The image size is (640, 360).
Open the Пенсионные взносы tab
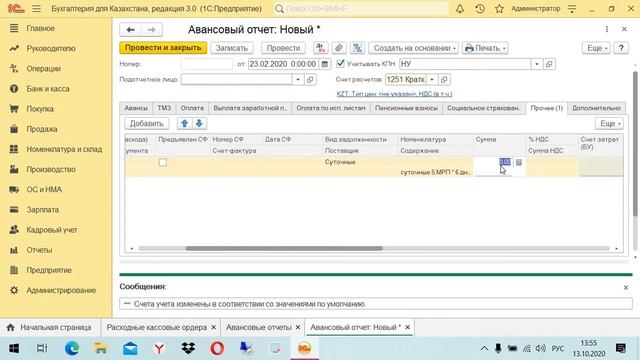pyautogui.click(x=406, y=108)
